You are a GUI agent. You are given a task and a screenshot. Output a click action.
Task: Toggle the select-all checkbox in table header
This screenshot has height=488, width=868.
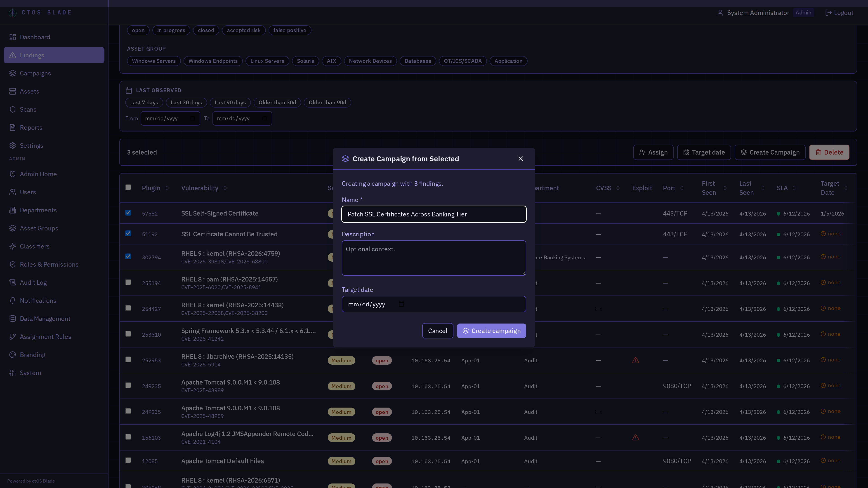point(128,187)
